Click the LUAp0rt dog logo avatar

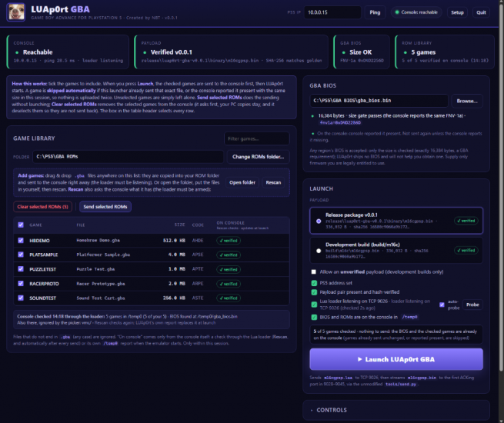[x=15, y=12]
